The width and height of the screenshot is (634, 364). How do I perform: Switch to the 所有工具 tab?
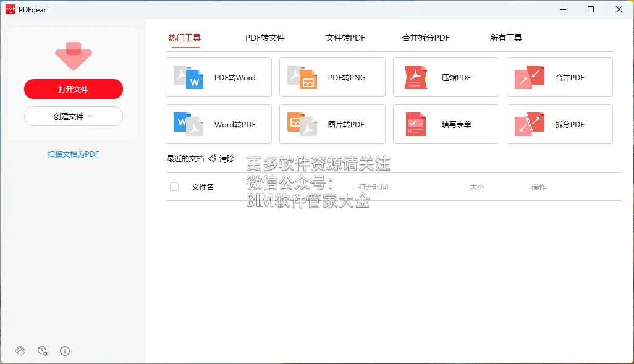pos(506,38)
